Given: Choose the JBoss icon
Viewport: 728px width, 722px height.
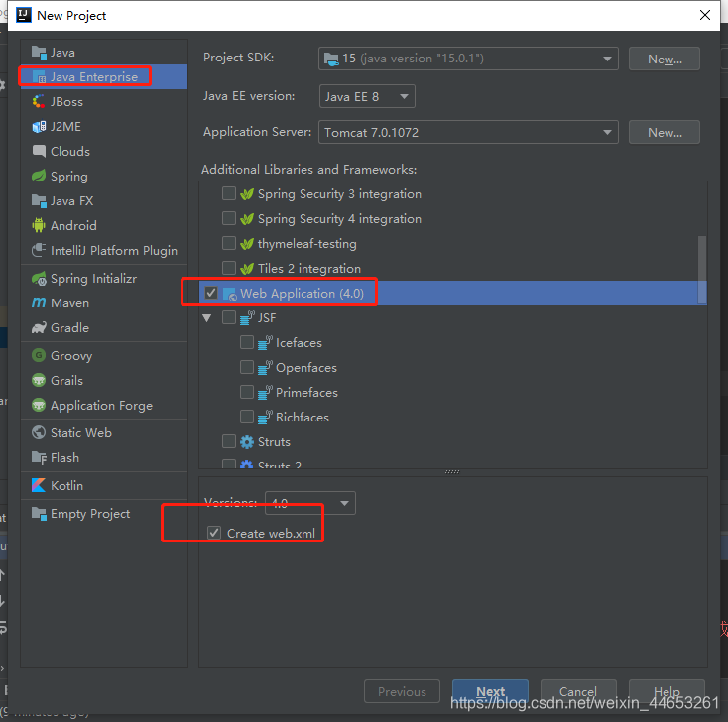Looking at the screenshot, I should 39,102.
